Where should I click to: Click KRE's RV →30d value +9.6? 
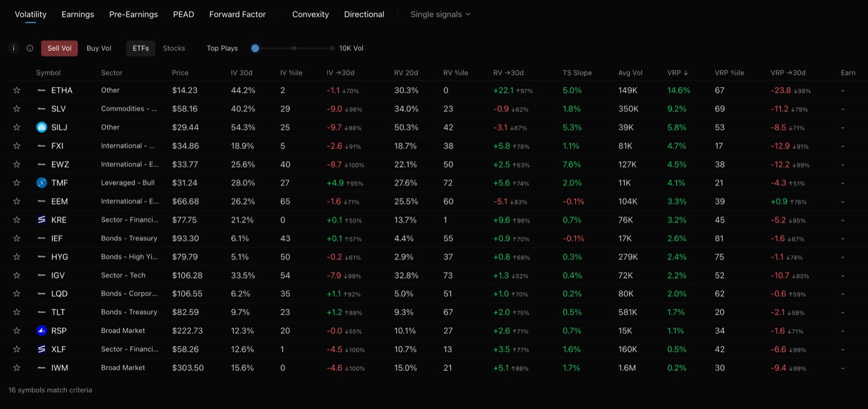click(x=501, y=220)
